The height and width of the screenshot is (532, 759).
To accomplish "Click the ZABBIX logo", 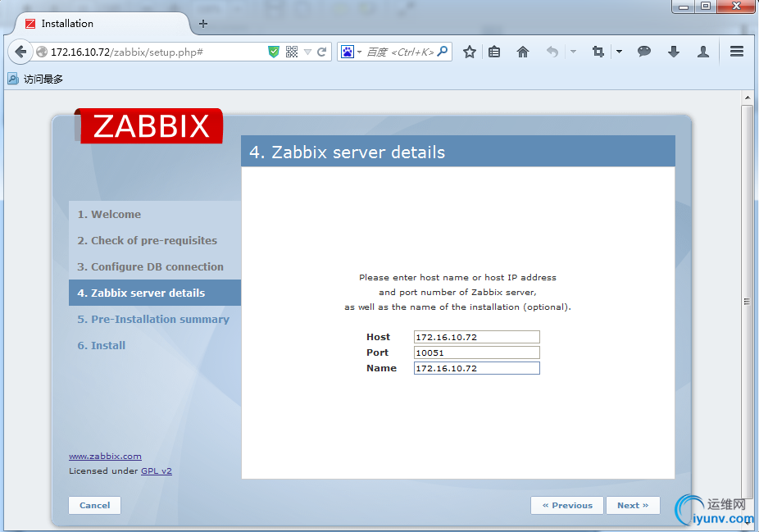I will [148, 126].
